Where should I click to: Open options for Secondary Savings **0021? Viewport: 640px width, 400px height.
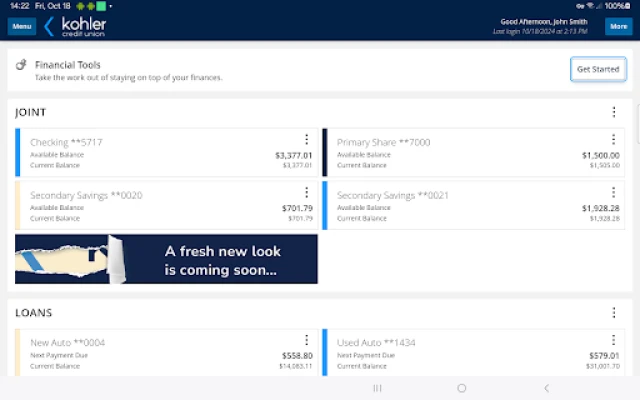tap(614, 192)
